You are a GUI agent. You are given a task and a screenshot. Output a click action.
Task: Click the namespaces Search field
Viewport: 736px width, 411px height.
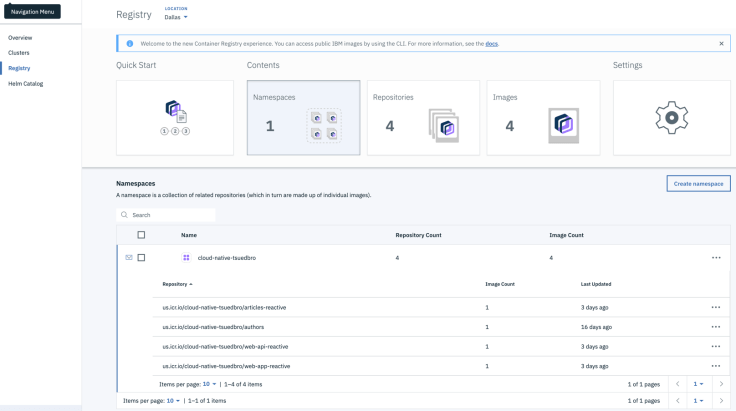[170, 215]
